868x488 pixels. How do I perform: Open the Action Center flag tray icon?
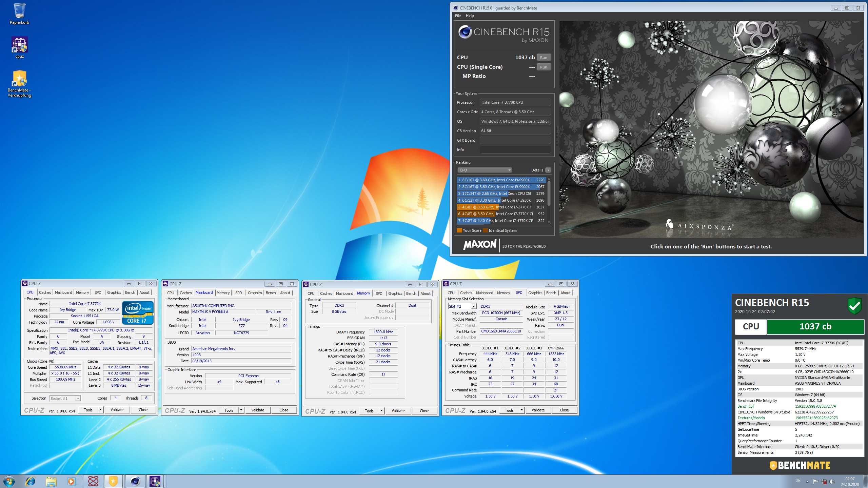click(x=815, y=482)
